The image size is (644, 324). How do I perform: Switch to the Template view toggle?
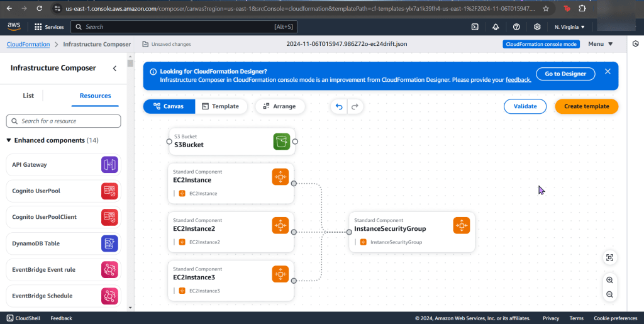point(221,106)
